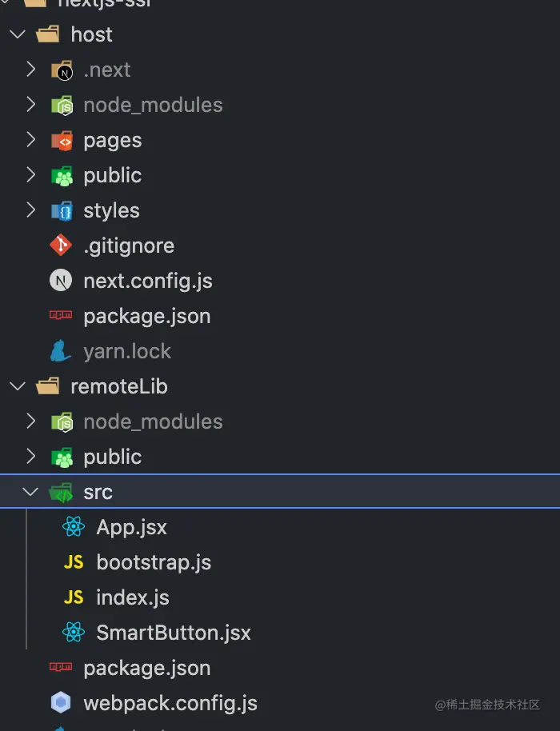The height and width of the screenshot is (731, 560).
Task: Select node_modules label under remoteLib
Action: point(154,422)
